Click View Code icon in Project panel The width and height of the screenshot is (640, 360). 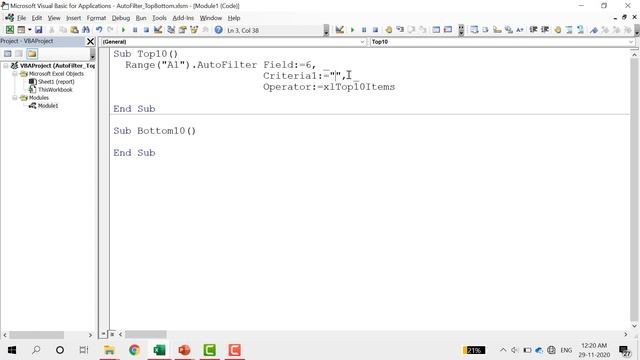[x=7, y=53]
